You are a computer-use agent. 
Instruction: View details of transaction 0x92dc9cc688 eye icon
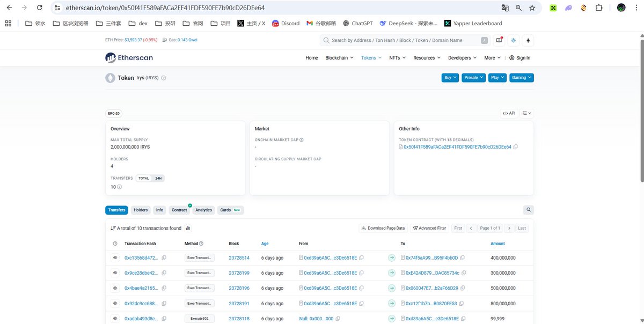pyautogui.click(x=115, y=303)
